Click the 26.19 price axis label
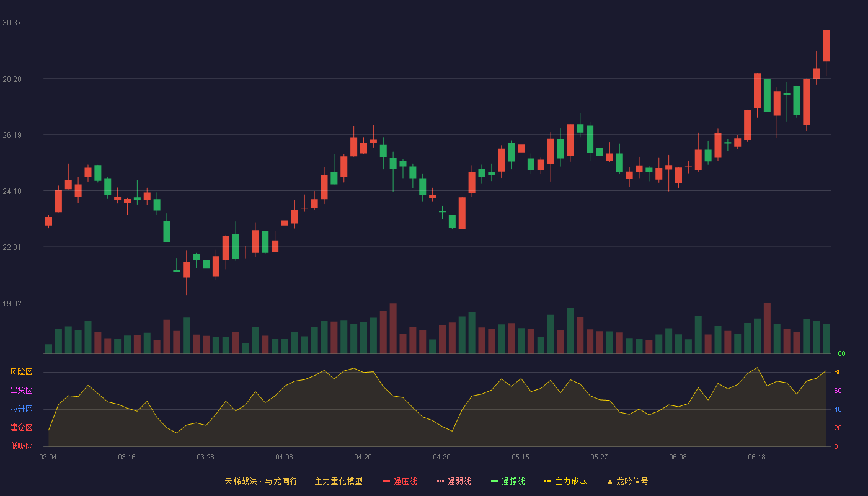The width and height of the screenshot is (868, 496). (x=12, y=135)
